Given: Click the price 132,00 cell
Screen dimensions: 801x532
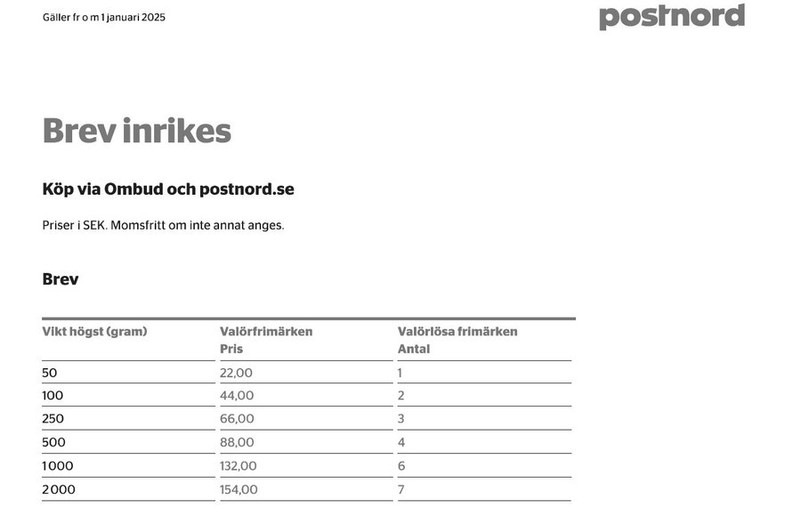Looking at the screenshot, I should click(239, 466).
